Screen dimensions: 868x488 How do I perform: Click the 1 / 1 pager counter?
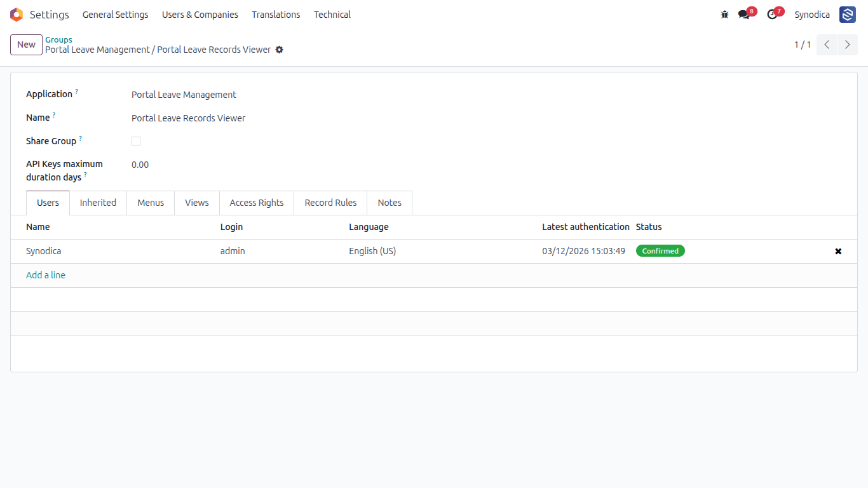[x=803, y=44]
